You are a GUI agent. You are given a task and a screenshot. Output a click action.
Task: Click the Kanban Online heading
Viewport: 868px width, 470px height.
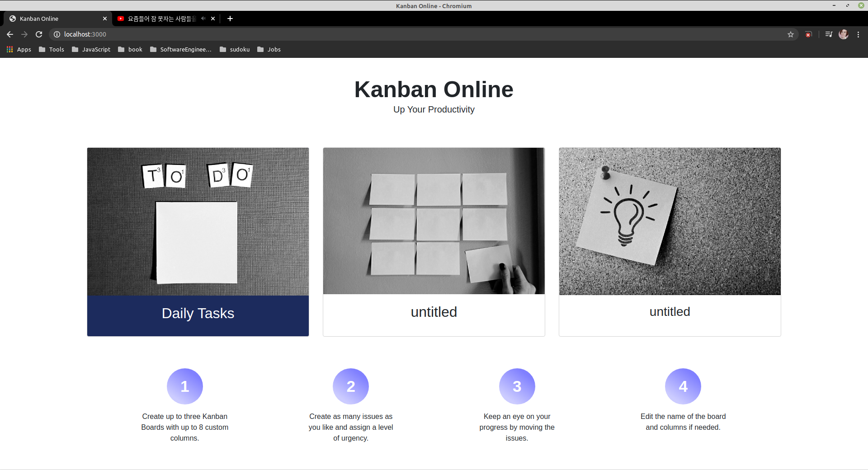pos(434,89)
